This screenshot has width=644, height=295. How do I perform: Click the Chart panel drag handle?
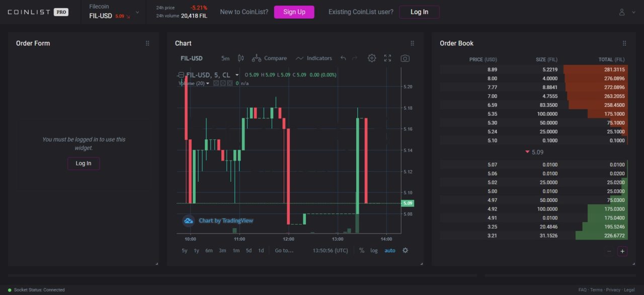tap(412, 43)
